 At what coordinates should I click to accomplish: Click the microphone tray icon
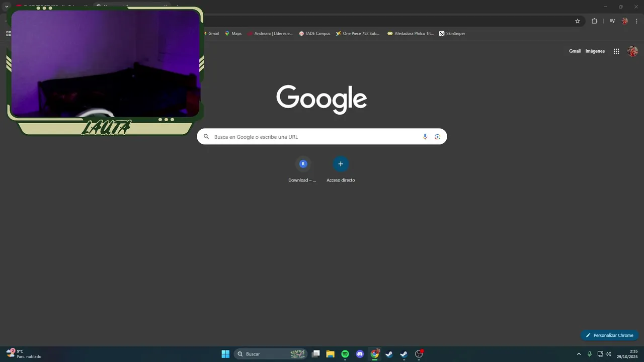590,354
